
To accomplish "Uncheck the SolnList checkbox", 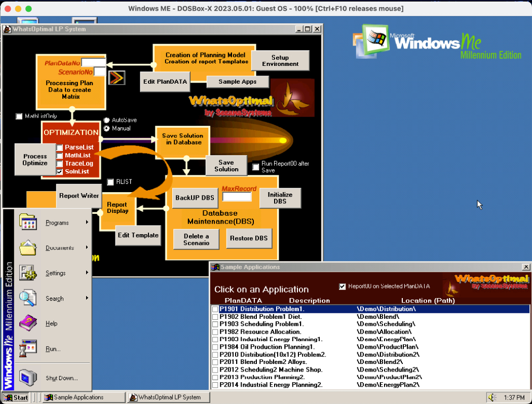I will click(x=60, y=172).
